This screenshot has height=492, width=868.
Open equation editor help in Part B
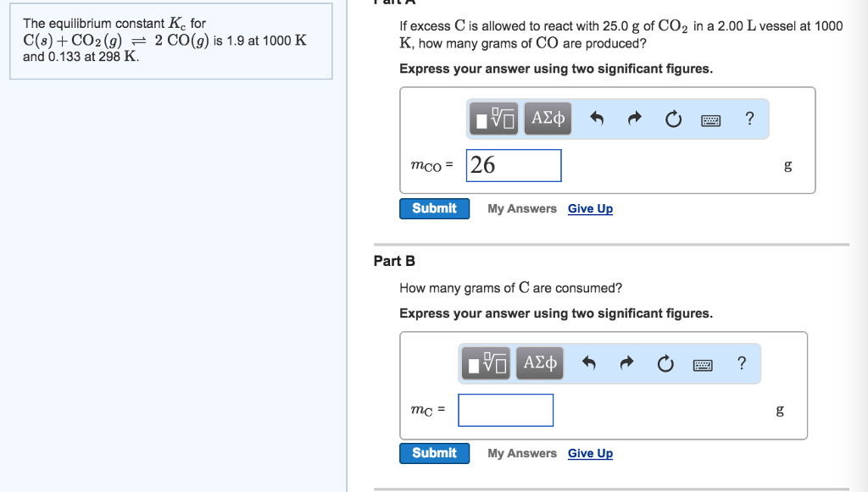pyautogui.click(x=741, y=362)
